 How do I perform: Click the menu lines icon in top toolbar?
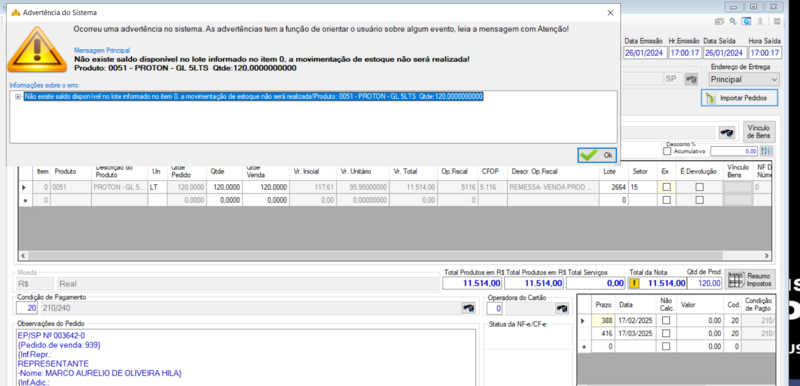click(x=777, y=21)
